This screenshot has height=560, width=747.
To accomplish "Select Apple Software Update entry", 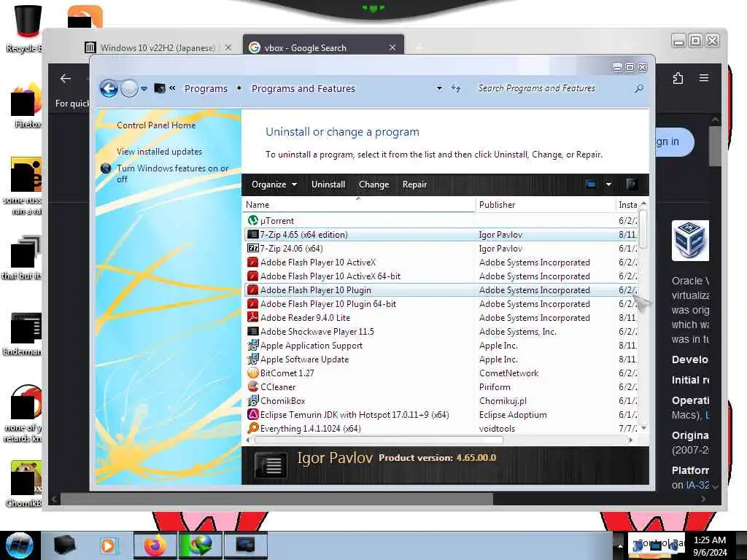I will point(304,359).
